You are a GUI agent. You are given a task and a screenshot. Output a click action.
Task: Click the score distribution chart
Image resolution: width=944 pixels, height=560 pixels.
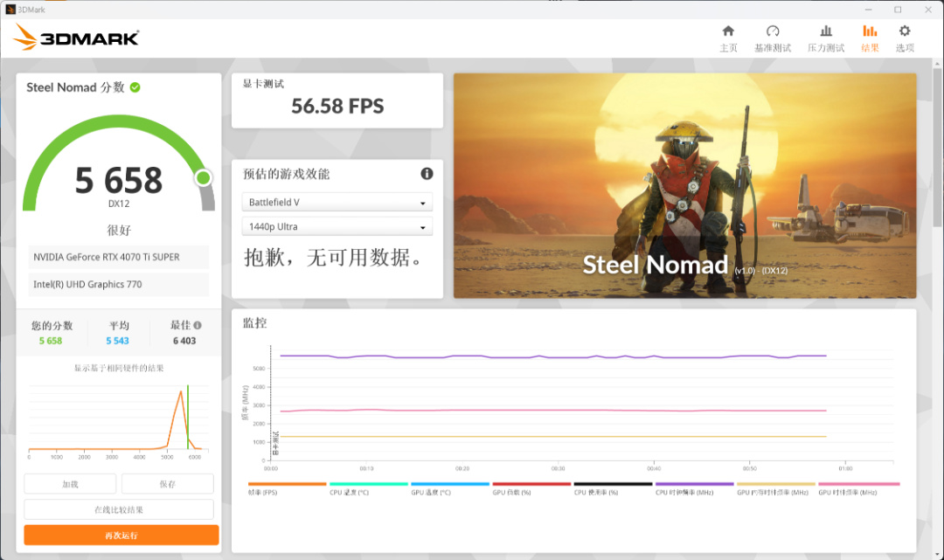point(119,421)
